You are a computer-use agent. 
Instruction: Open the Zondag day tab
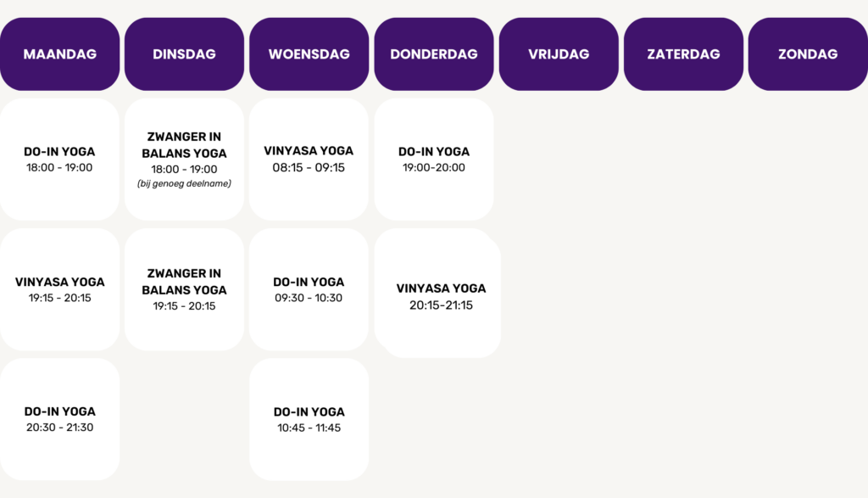click(808, 54)
